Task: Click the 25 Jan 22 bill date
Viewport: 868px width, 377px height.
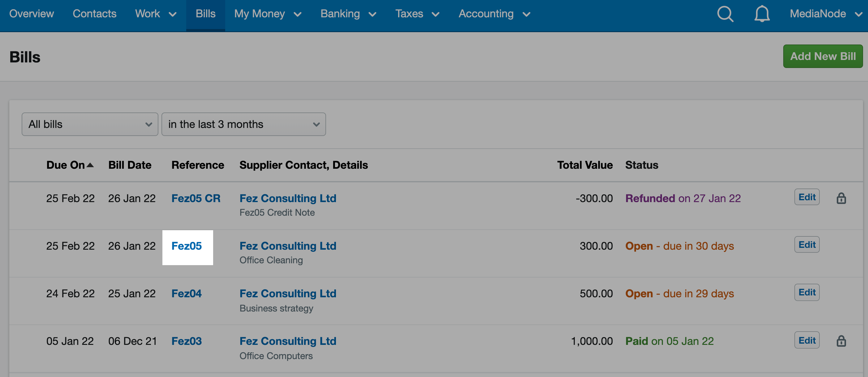Action: (x=132, y=294)
